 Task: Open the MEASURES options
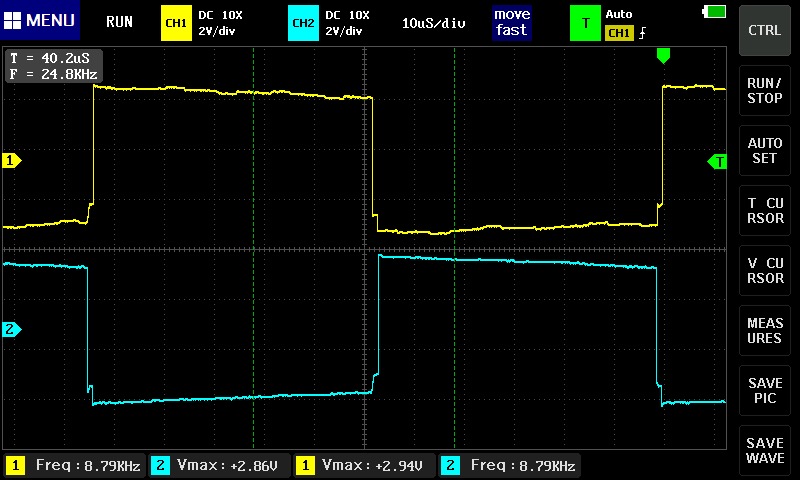tap(765, 331)
